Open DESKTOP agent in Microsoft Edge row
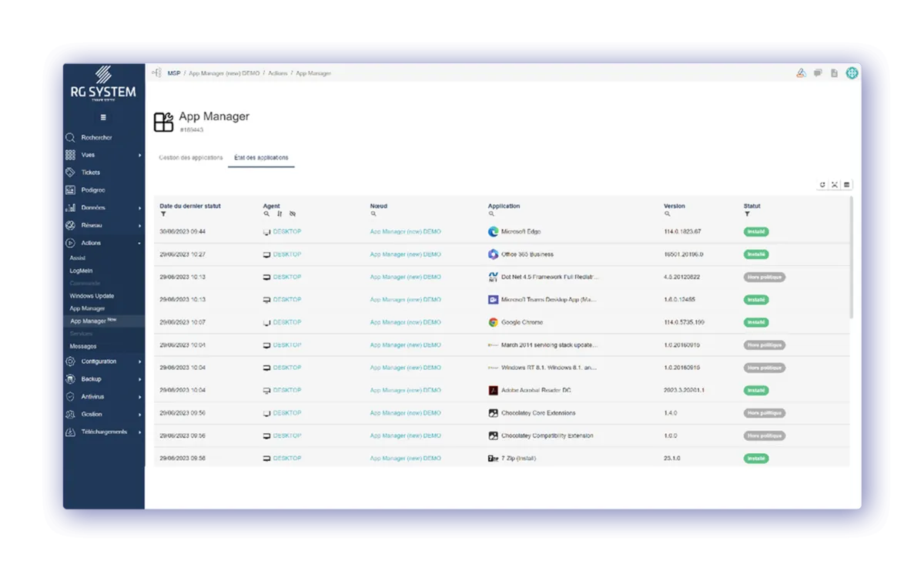 pos(287,231)
